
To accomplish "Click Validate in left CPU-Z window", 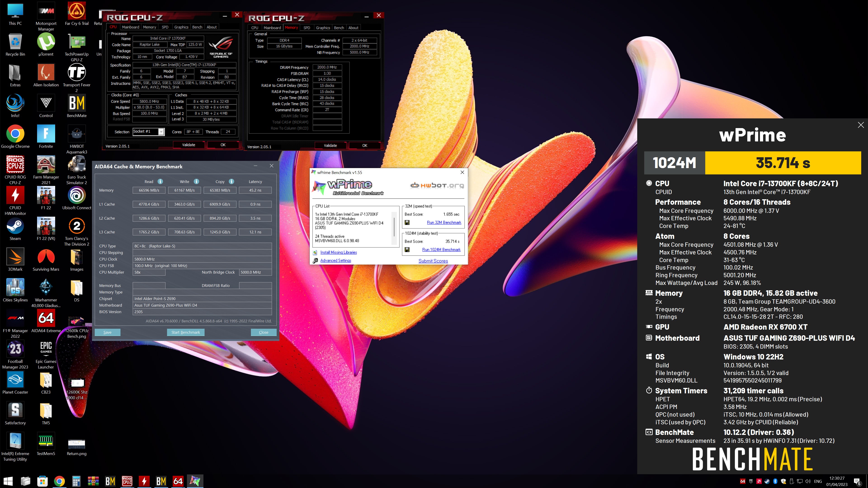I will (x=189, y=145).
